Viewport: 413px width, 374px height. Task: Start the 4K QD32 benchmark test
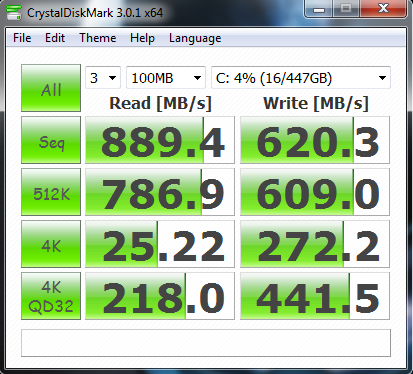tap(51, 296)
